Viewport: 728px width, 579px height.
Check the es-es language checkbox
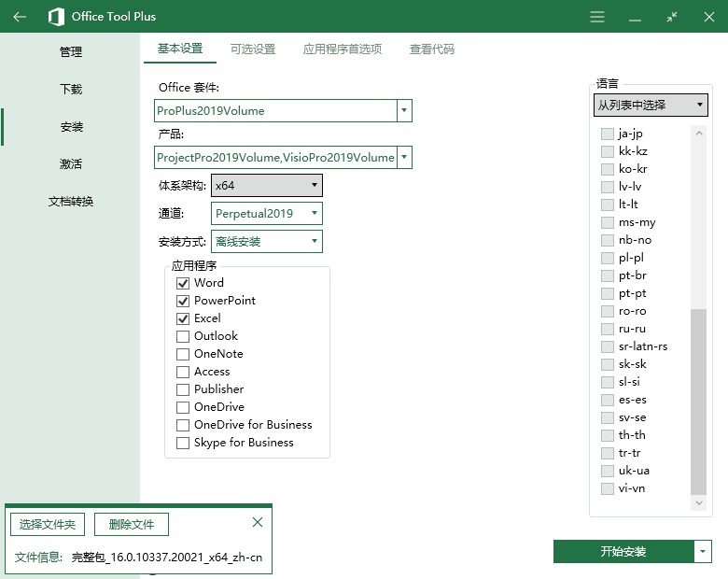608,400
